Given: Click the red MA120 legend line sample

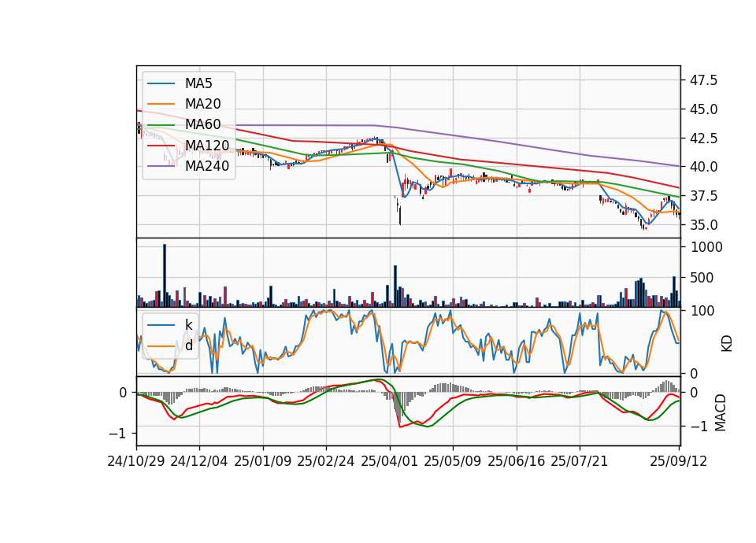Looking at the screenshot, I should [161, 146].
